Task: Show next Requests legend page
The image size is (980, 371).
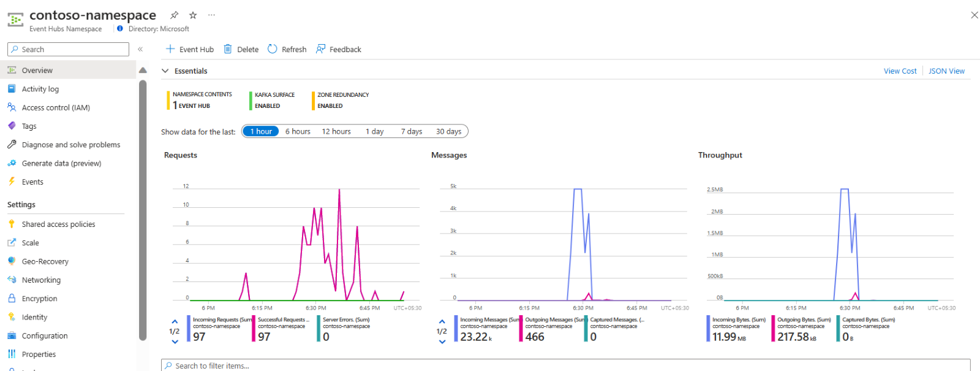Action: 175,342
